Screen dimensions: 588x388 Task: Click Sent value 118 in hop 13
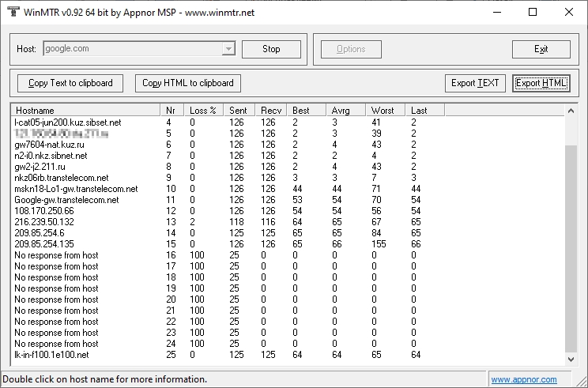tap(236, 222)
